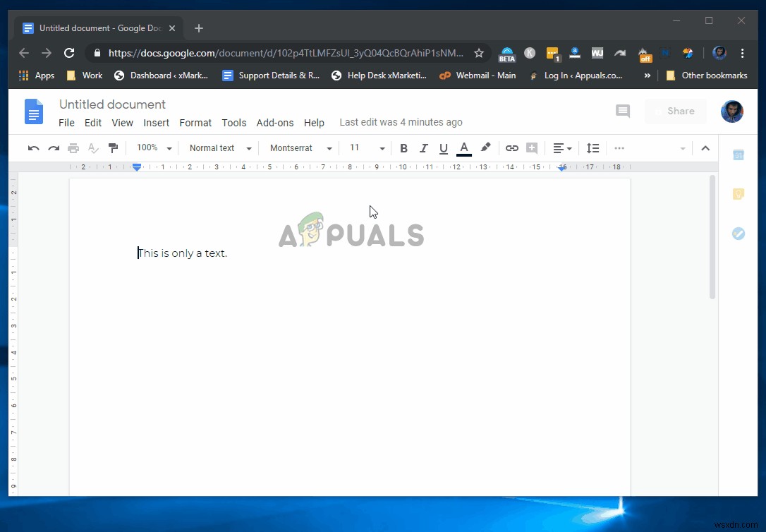The height and width of the screenshot is (532, 766).
Task: Open the line spacing options
Action: pyautogui.click(x=592, y=148)
